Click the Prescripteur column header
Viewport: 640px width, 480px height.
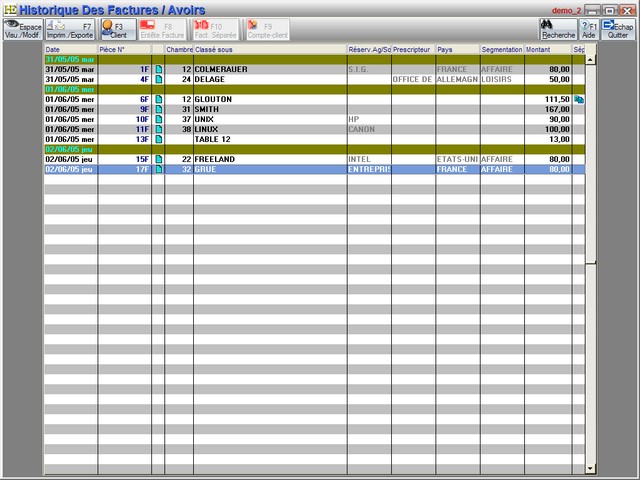tap(413, 49)
